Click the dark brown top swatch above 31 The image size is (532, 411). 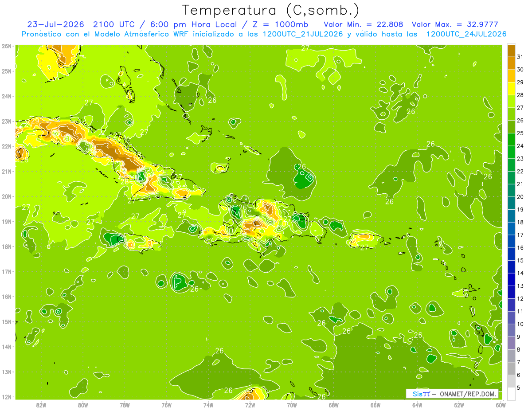[511, 51]
